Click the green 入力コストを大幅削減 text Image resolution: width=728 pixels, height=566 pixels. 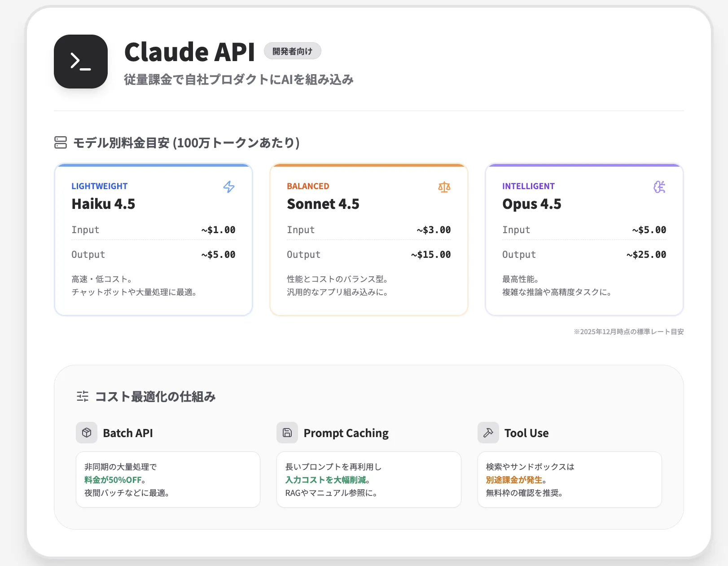326,480
